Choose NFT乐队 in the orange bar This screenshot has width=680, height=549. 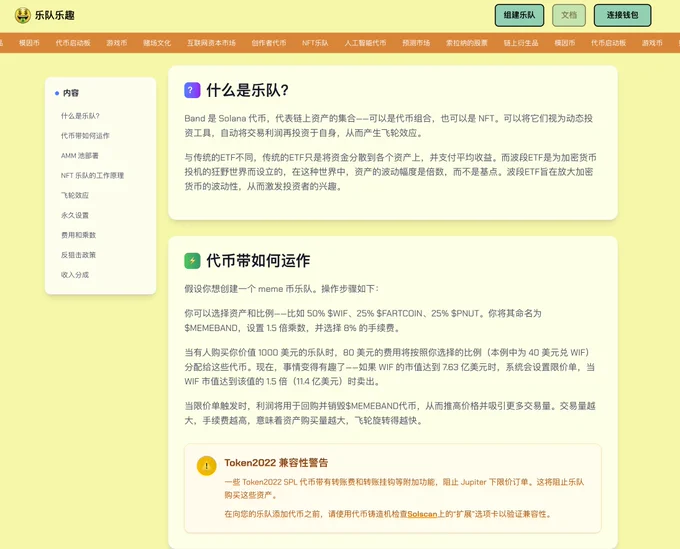[315, 43]
